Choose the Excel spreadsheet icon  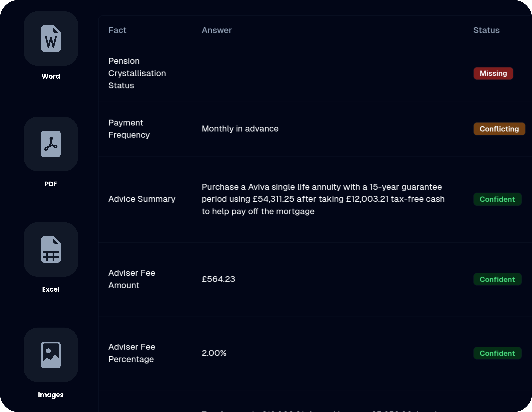coord(51,249)
